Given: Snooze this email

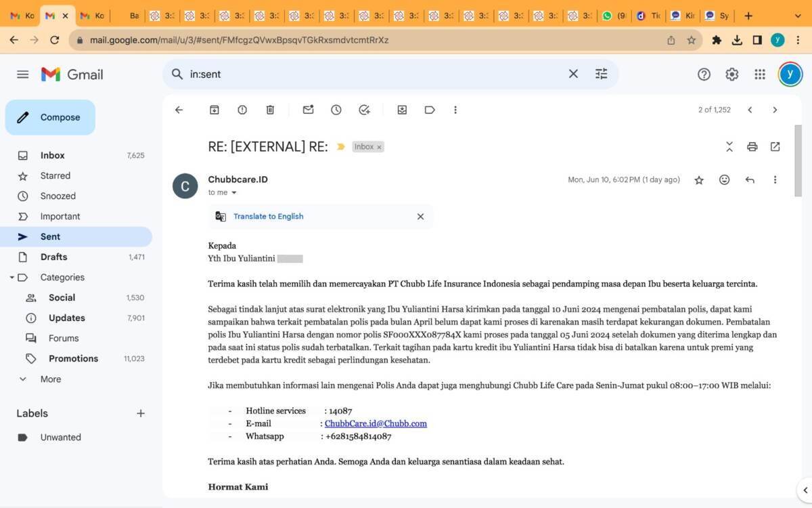Looking at the screenshot, I should [336, 110].
